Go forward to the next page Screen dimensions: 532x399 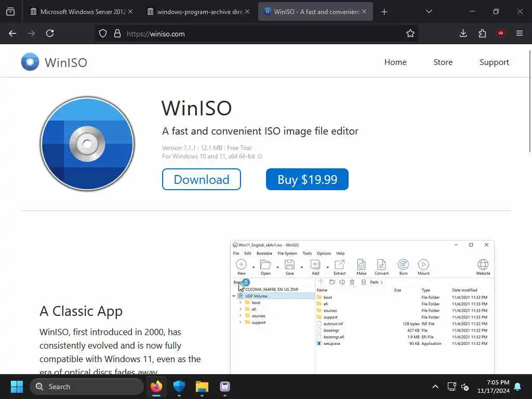31,34
